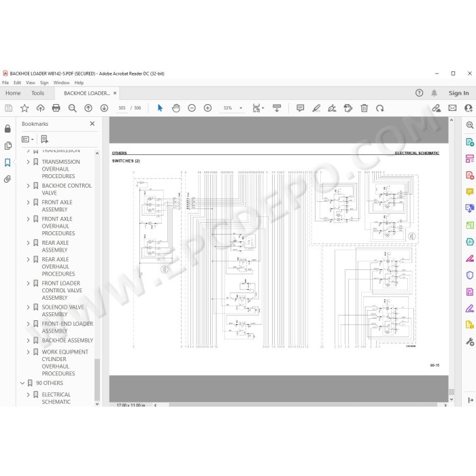Select the highlight text pen tool
This screenshot has height=476, width=476.
point(316,108)
